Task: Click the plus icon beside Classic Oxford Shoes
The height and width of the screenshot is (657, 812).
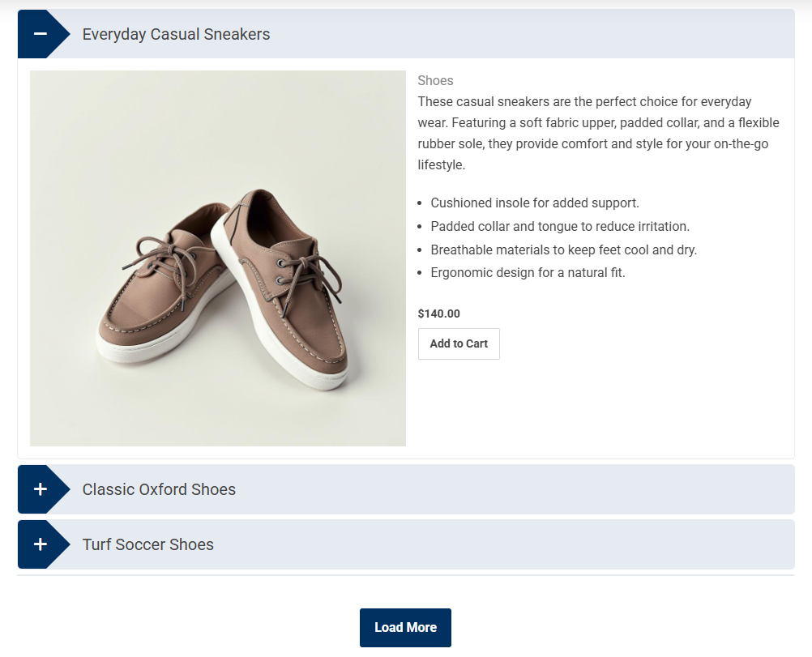Action: [x=40, y=489]
